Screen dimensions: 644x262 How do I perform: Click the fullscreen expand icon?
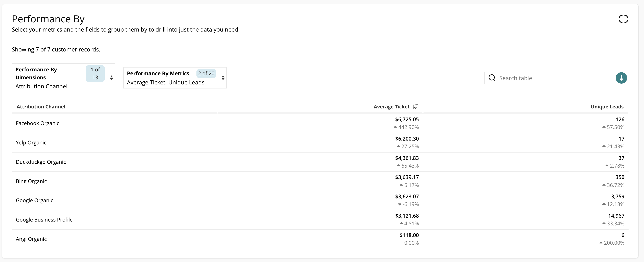pos(623,19)
